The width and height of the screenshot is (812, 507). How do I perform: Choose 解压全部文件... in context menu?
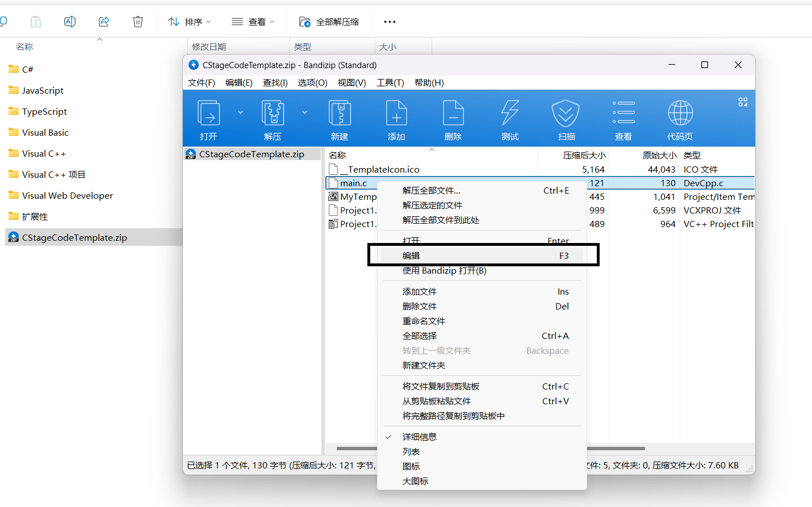[482, 191]
